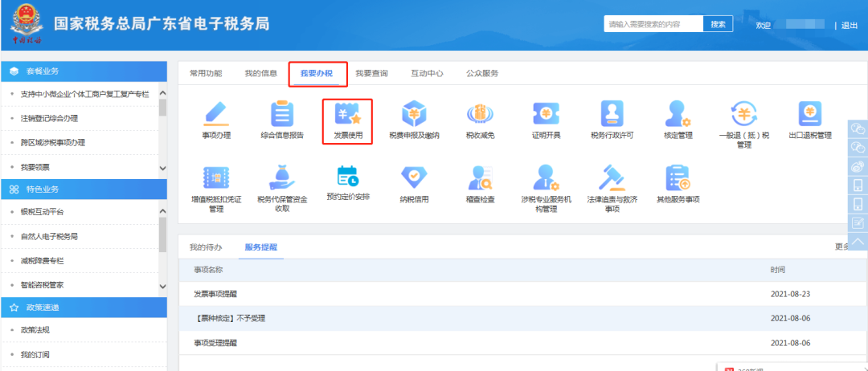Click the 套餐业务 section header

click(x=84, y=71)
